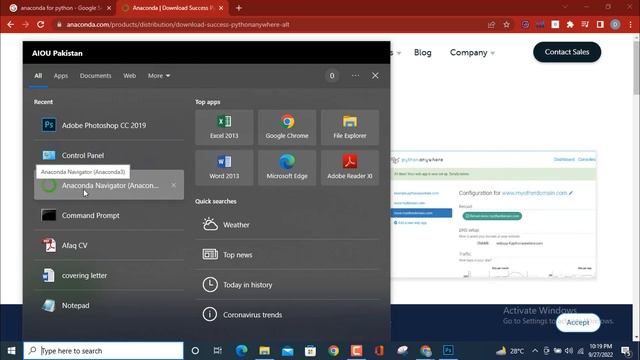Open File Explorer from the taskbar

[x=264, y=351]
